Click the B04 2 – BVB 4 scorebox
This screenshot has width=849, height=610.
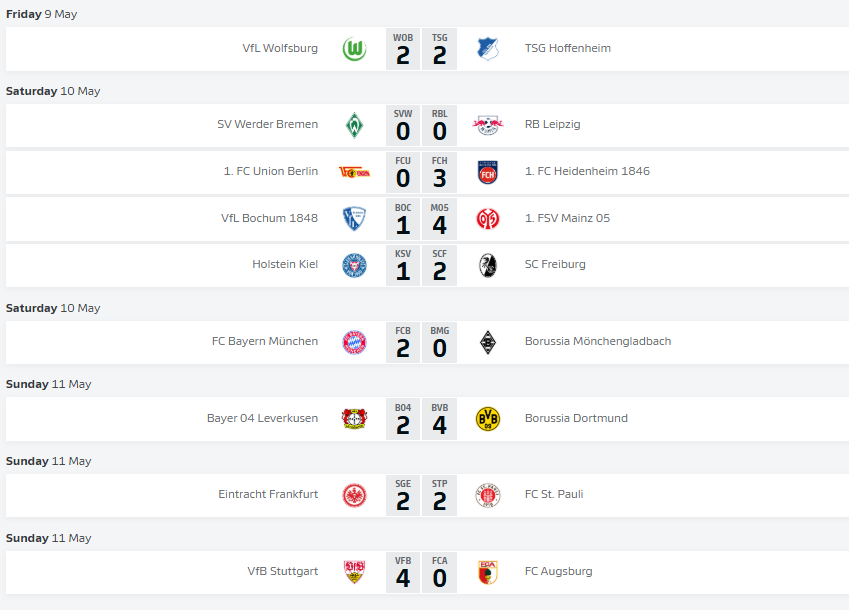coord(421,419)
